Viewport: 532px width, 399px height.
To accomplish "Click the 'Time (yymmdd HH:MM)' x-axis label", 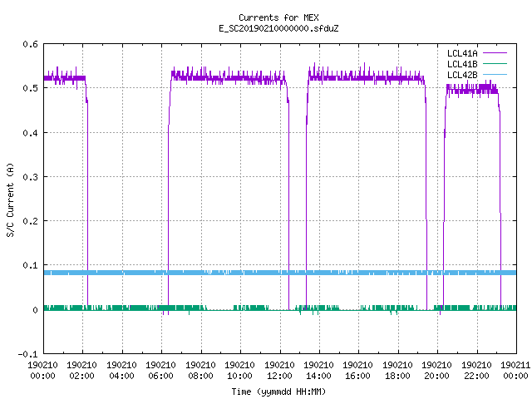I will [278, 392].
